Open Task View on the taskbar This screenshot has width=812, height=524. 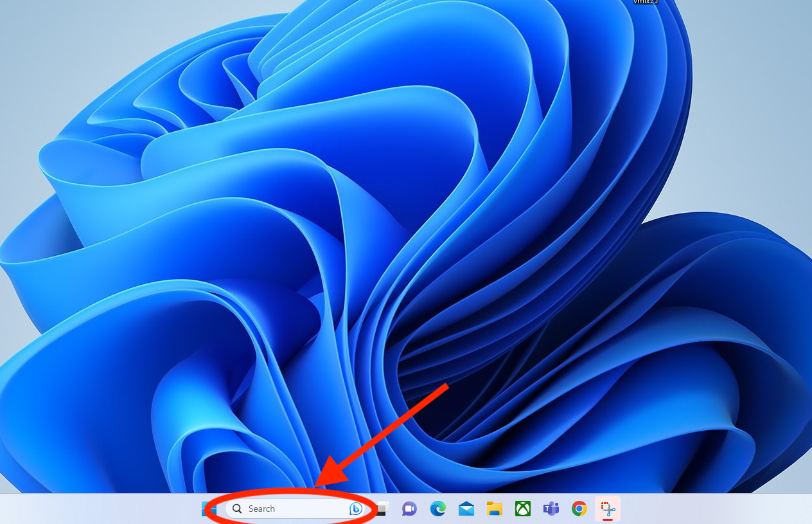(x=382, y=509)
